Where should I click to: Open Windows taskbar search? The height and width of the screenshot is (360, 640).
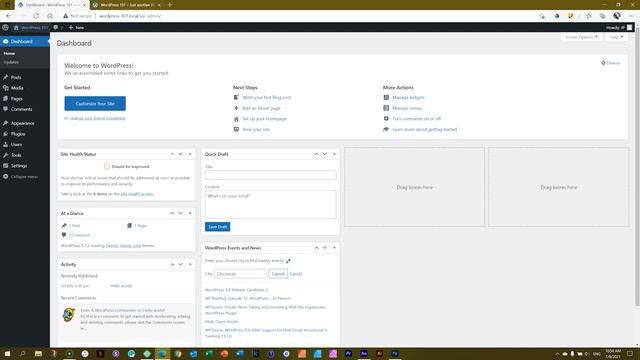pos(22,353)
